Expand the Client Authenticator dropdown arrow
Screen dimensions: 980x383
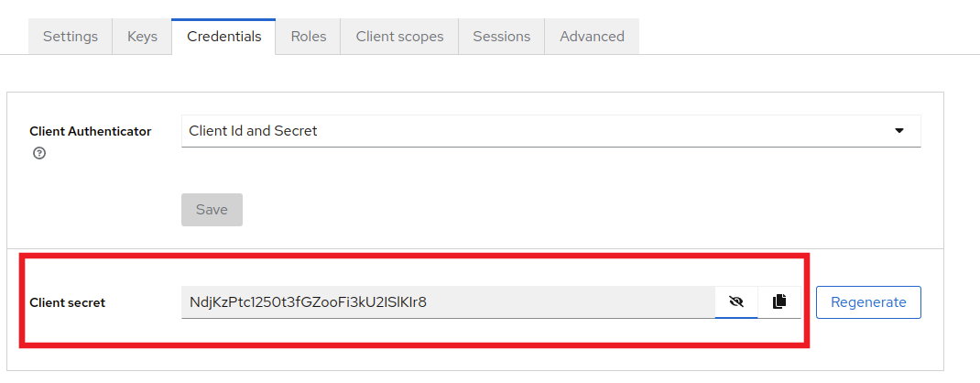click(x=899, y=131)
